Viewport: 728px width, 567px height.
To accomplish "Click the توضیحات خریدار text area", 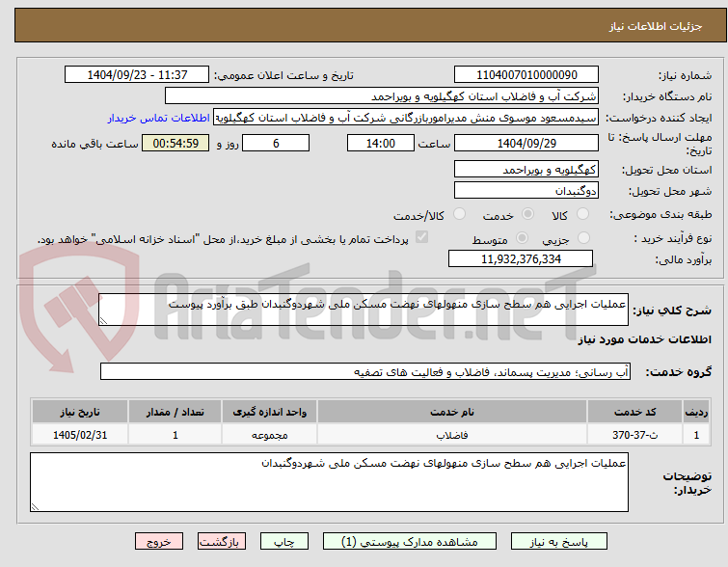I will [329, 482].
